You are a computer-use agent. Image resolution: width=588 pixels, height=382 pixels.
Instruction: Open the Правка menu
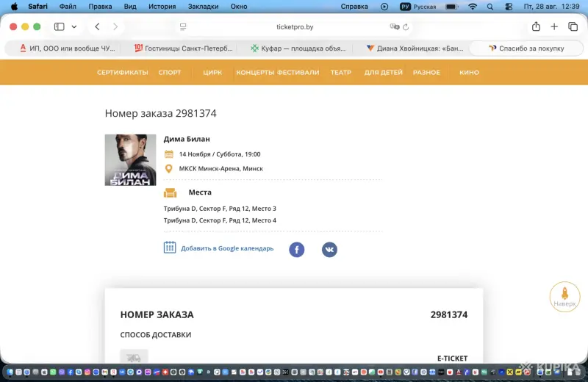tap(100, 7)
